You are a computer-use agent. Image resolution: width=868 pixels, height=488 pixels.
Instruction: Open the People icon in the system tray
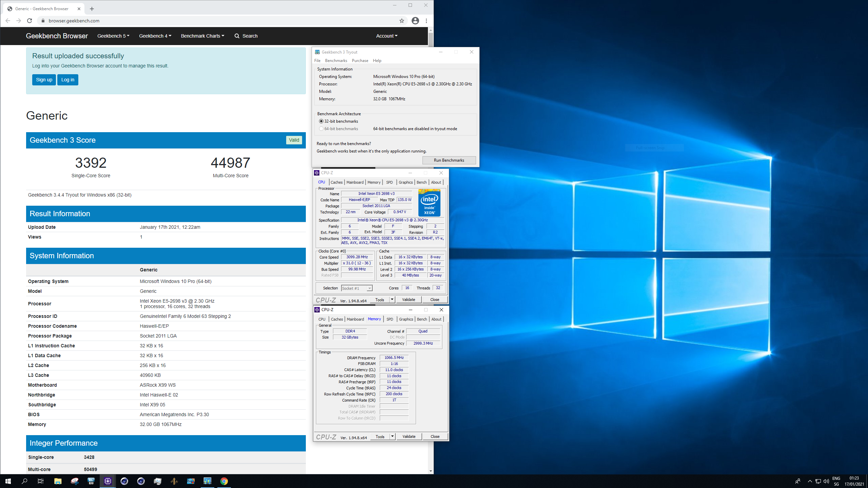798,481
